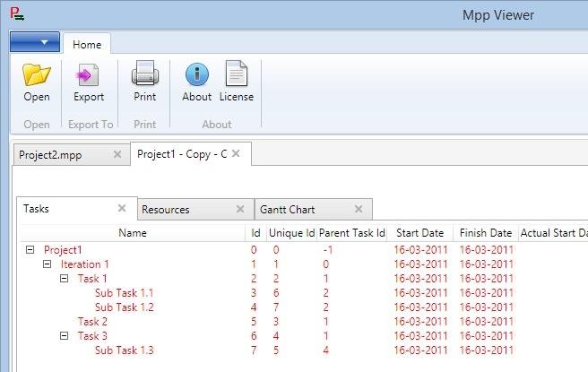Click the Finish Date of Sub Task 1.3
The image size is (588, 372).
(x=487, y=350)
